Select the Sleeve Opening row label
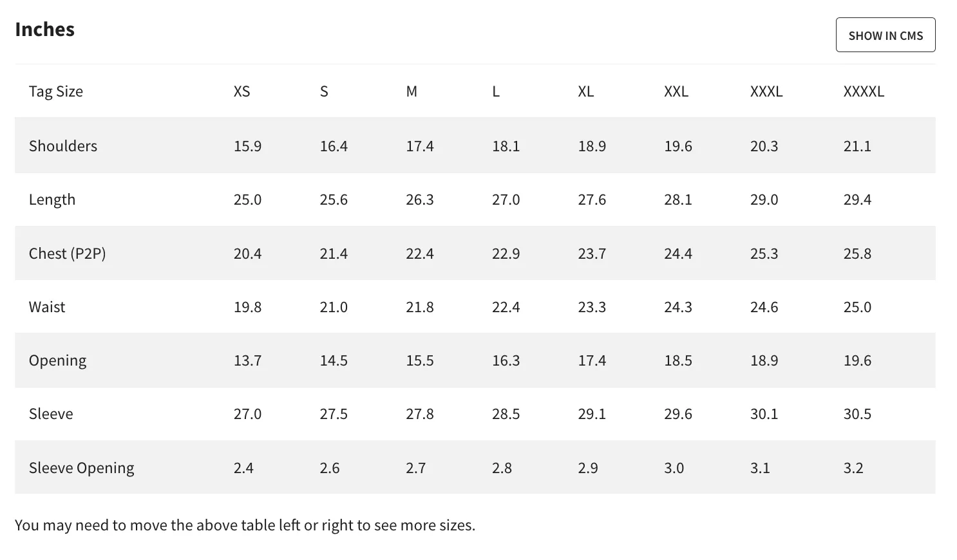The image size is (957, 560). pyautogui.click(x=82, y=468)
